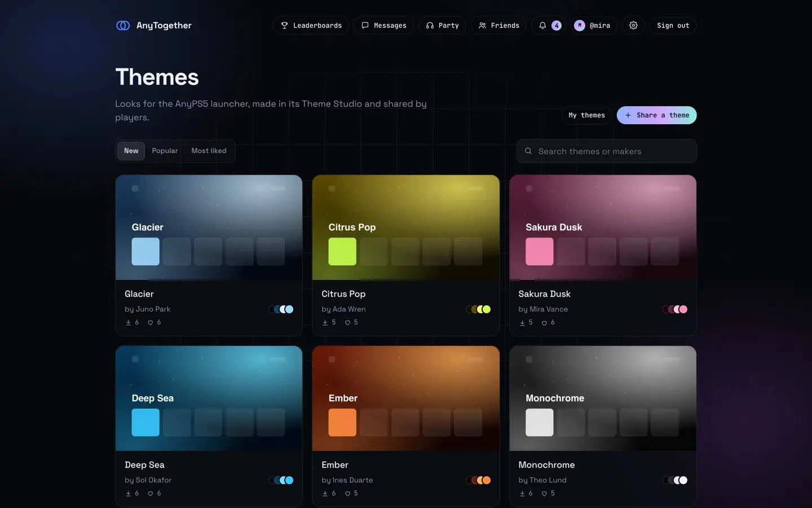This screenshot has height=508, width=812.
Task: Click the Sign out button
Action: click(x=673, y=25)
